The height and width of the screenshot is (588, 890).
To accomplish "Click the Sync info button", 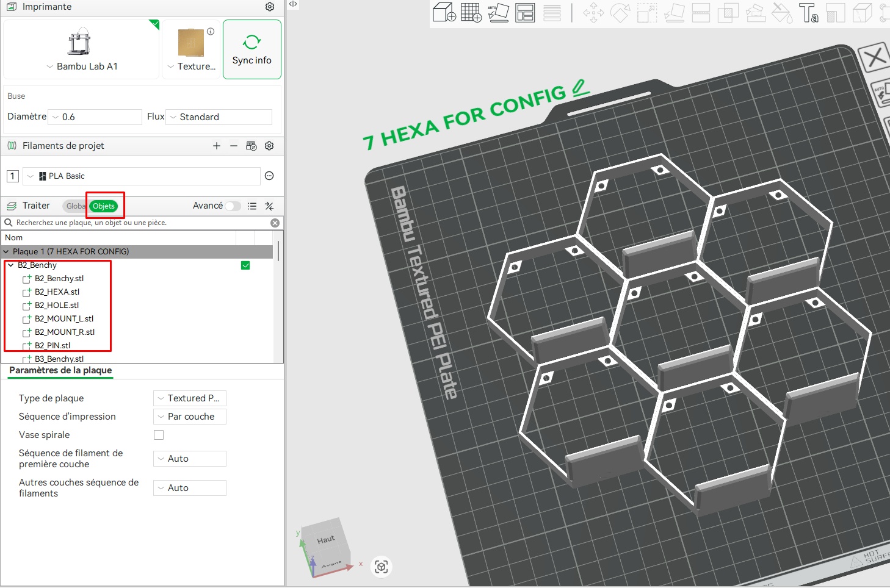I will [252, 49].
